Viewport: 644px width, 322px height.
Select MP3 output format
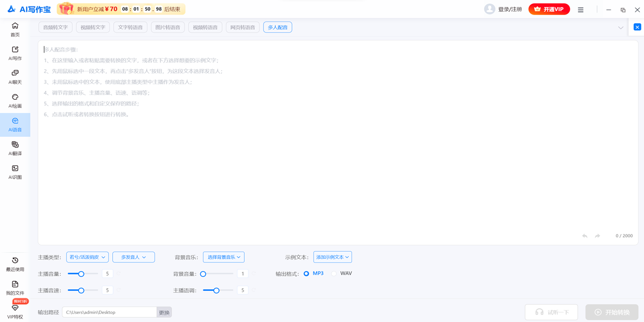click(306, 274)
